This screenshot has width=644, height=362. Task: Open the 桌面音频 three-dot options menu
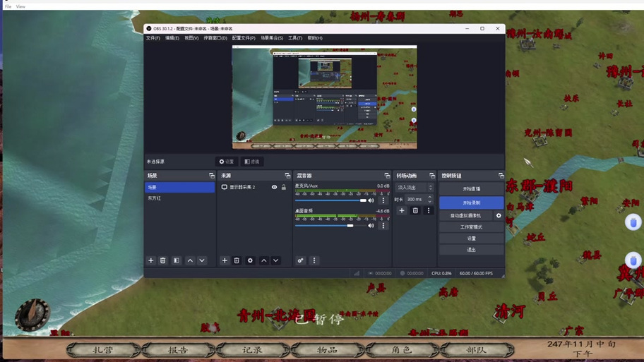[383, 226]
